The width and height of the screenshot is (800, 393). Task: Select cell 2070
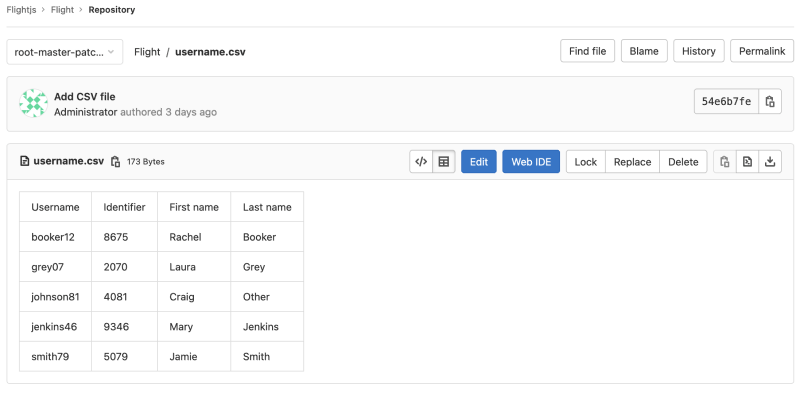(124, 267)
